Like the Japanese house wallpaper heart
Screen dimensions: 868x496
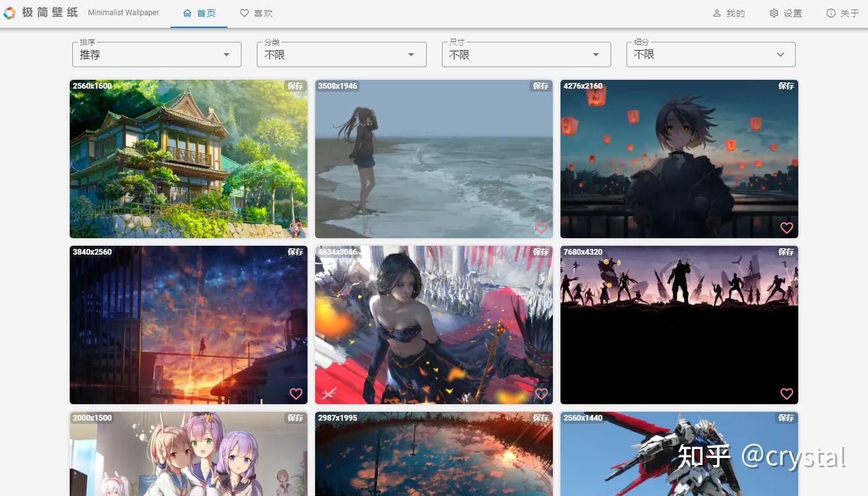295,227
